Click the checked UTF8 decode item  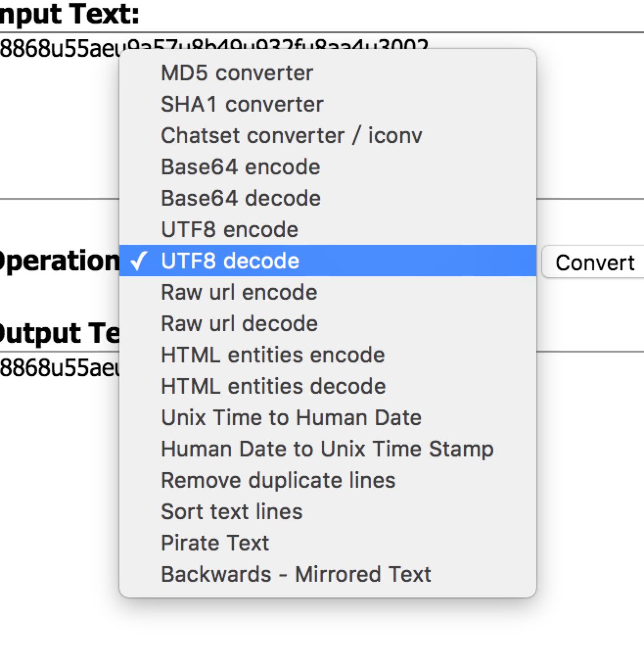pyautogui.click(x=230, y=261)
